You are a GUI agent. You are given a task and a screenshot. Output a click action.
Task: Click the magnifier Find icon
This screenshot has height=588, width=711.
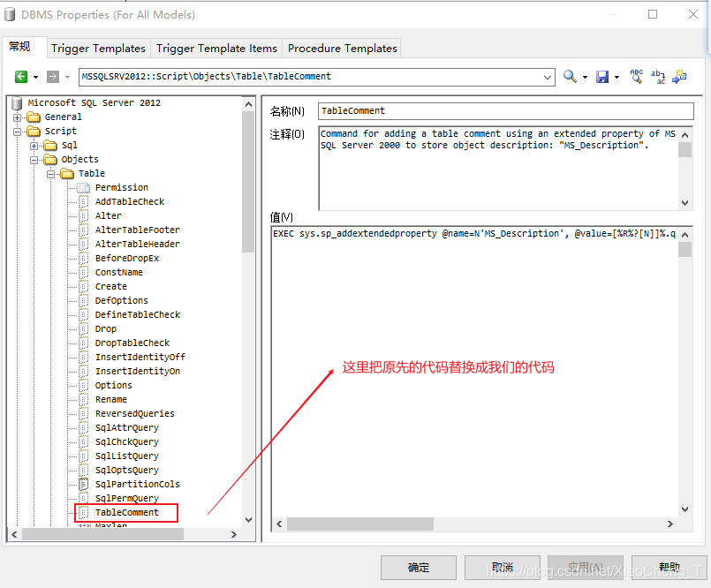tap(570, 77)
